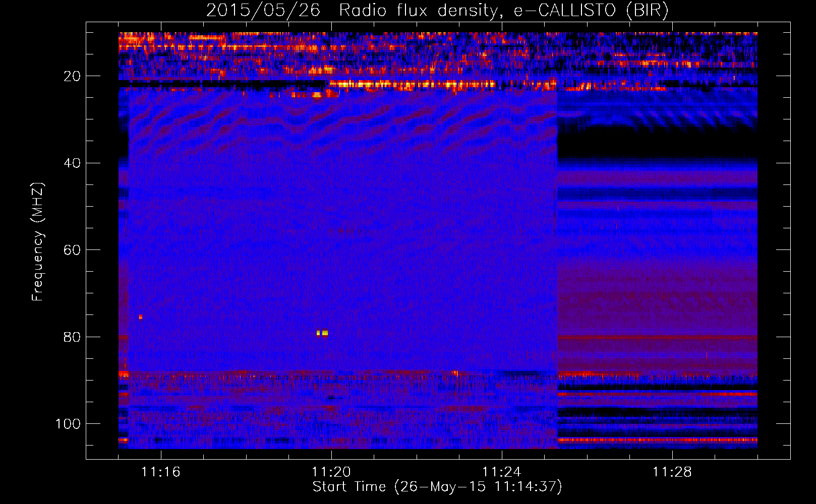Click the 11:20 time tick label
This screenshot has width=816, height=504.
[331, 472]
